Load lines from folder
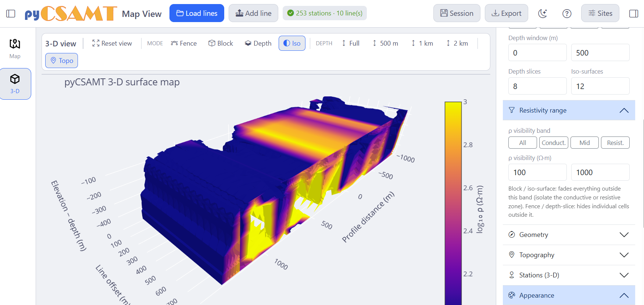 (197, 13)
